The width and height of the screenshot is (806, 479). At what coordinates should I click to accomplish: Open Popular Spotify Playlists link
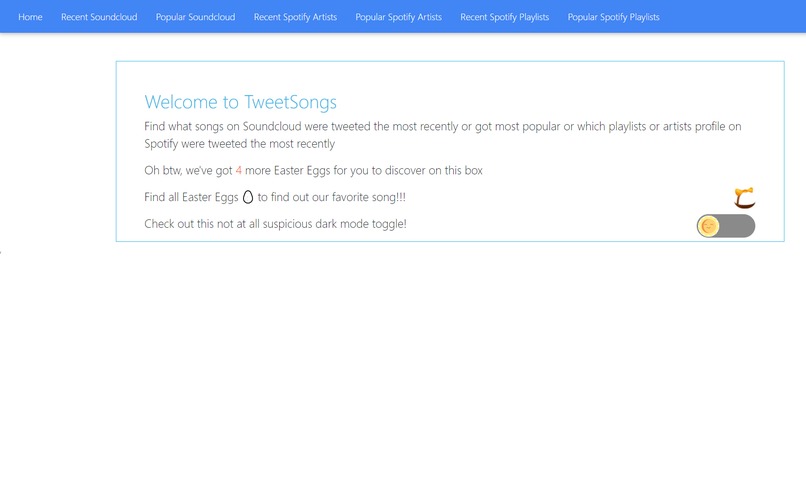coord(613,17)
